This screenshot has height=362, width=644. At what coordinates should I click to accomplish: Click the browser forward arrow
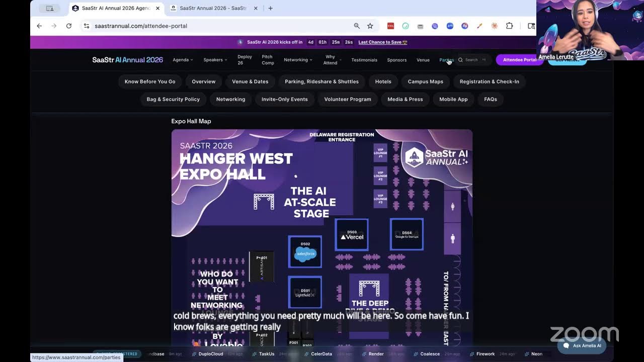(x=54, y=26)
